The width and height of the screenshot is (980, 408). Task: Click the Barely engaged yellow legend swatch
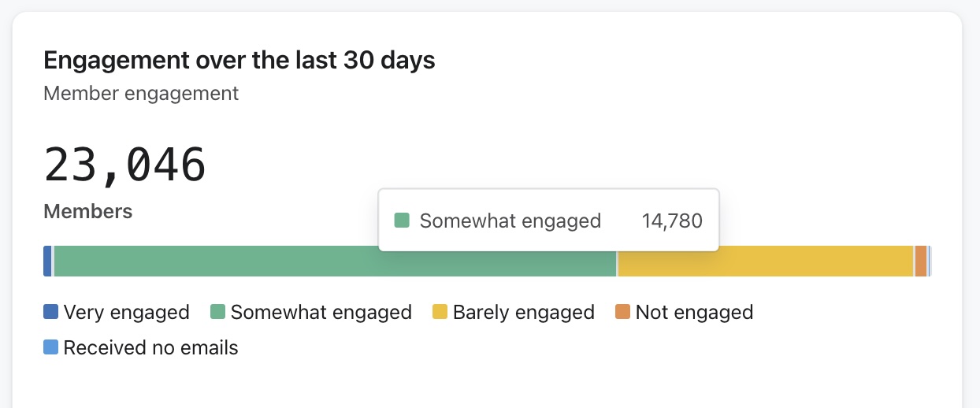tap(440, 313)
